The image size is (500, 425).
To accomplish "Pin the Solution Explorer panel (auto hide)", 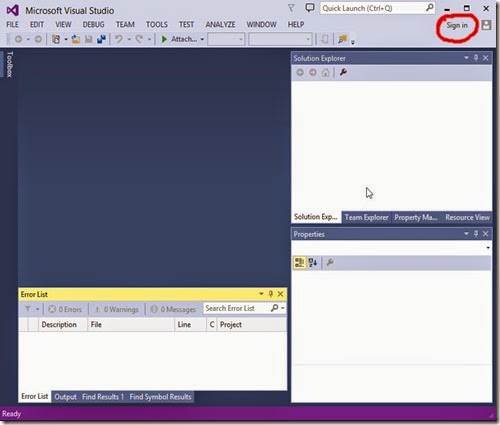I will [x=476, y=58].
